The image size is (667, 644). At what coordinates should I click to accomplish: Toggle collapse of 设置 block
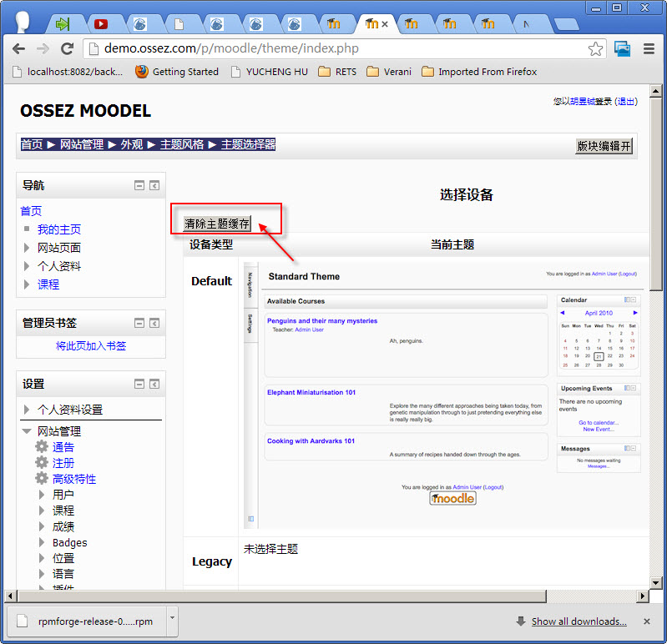139,385
